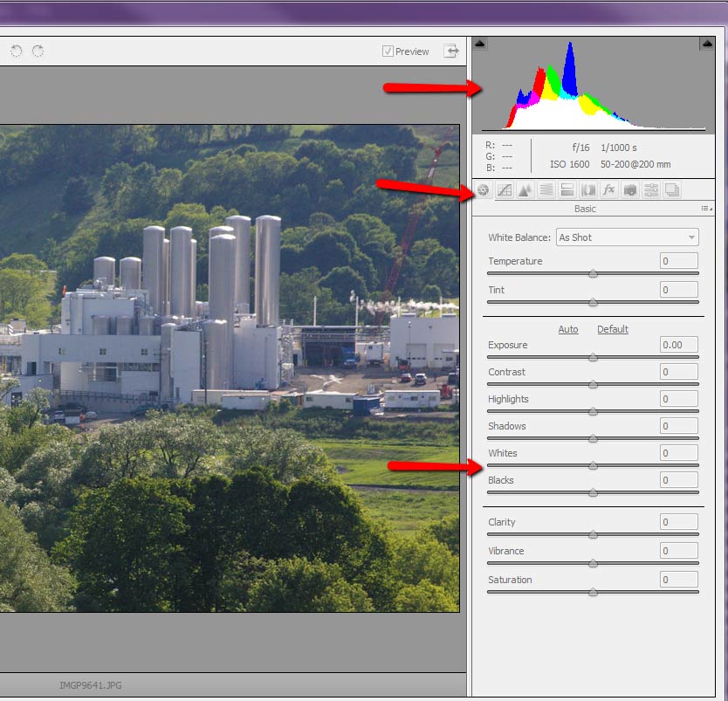The image size is (728, 701).
Task: Select the Basic panel tab icon
Action: pyautogui.click(x=484, y=189)
